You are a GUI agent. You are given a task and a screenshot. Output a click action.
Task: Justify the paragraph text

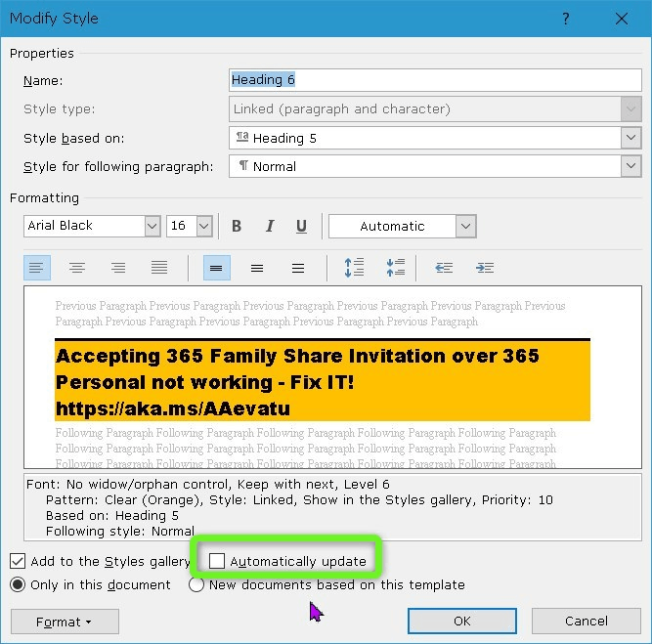(x=159, y=268)
